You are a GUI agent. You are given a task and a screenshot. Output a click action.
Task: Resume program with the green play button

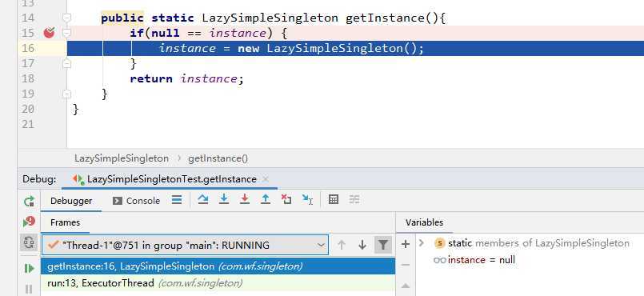(29, 269)
